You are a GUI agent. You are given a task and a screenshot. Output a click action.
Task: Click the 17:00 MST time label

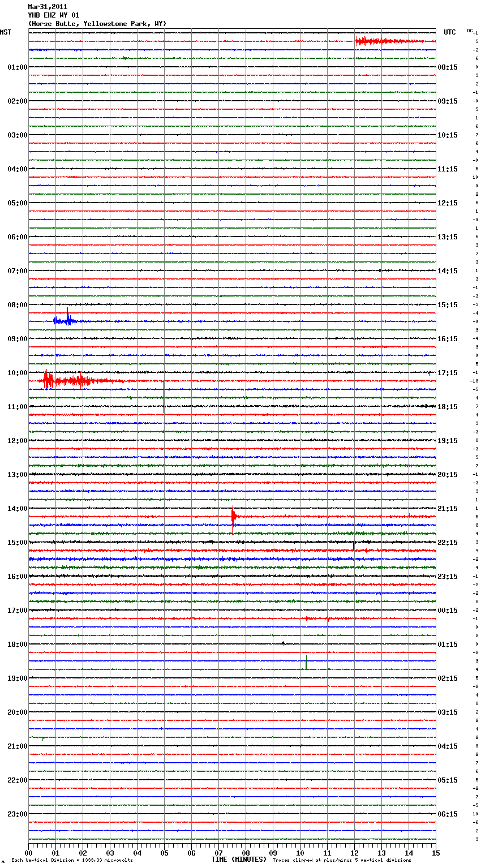click(18, 611)
